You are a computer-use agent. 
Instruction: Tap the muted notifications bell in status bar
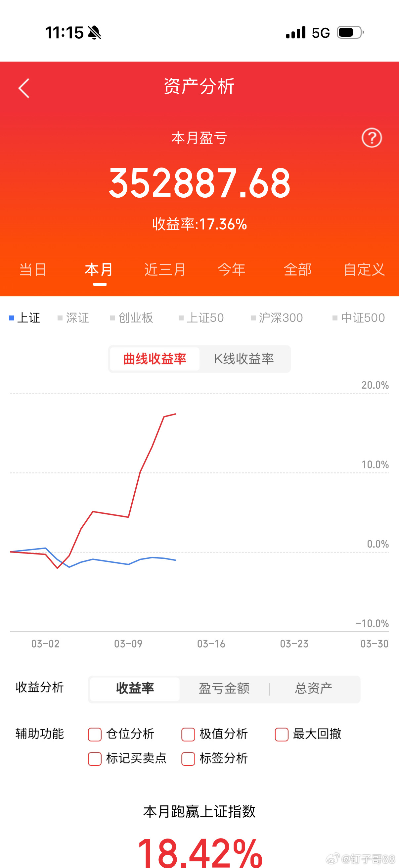pos(94,32)
